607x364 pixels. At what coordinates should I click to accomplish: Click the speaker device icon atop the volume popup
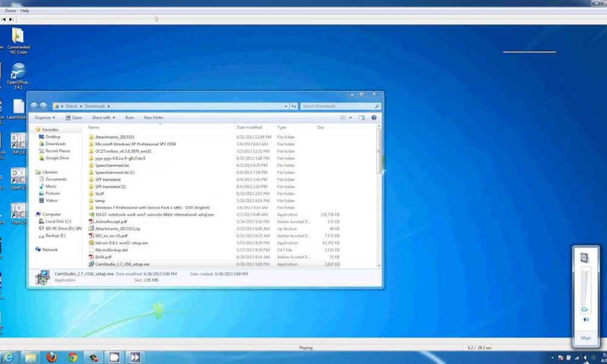[x=585, y=256]
